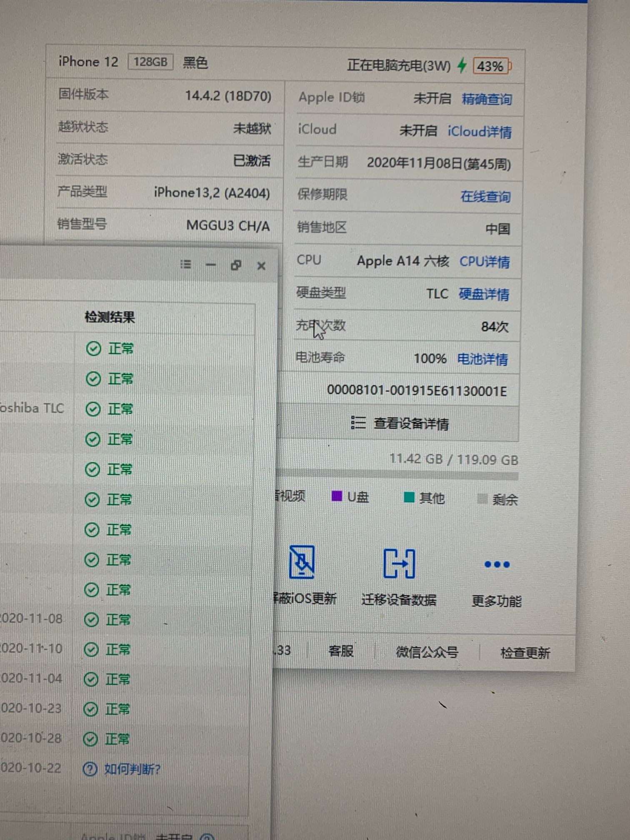Click the charge count 84次
Image resolution: width=630 pixels, height=840 pixels.
pos(495,326)
